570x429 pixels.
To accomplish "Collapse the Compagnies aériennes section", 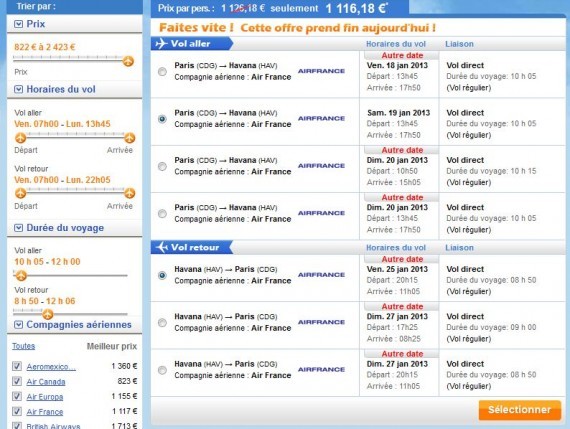I will [x=18, y=325].
